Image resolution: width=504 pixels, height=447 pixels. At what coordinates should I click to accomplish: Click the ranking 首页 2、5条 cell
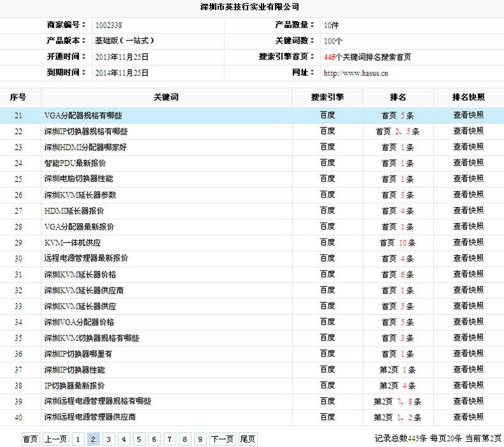click(x=398, y=131)
